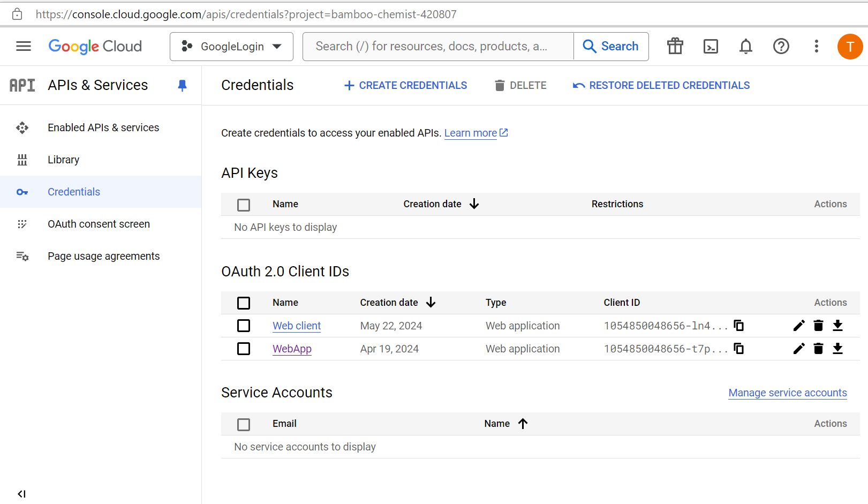The width and height of the screenshot is (868, 504).
Task: Select all OAuth 2.0 Client IDs
Action: [244, 303]
